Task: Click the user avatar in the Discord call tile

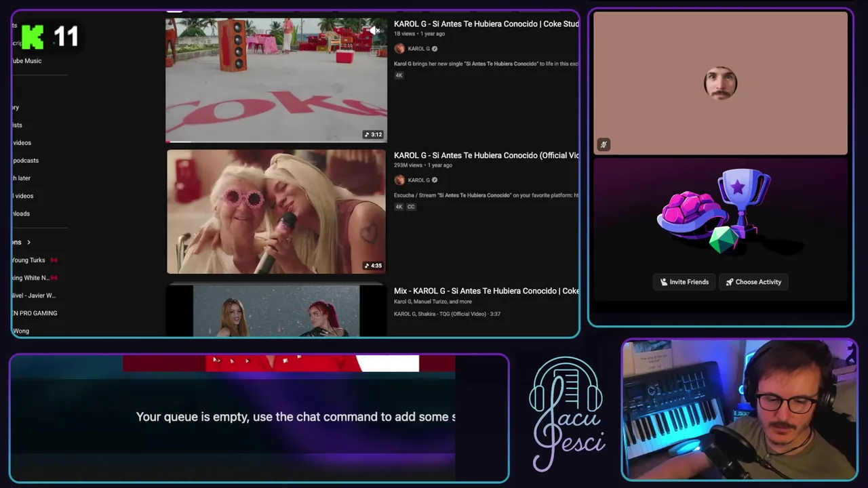Action: 720,83
